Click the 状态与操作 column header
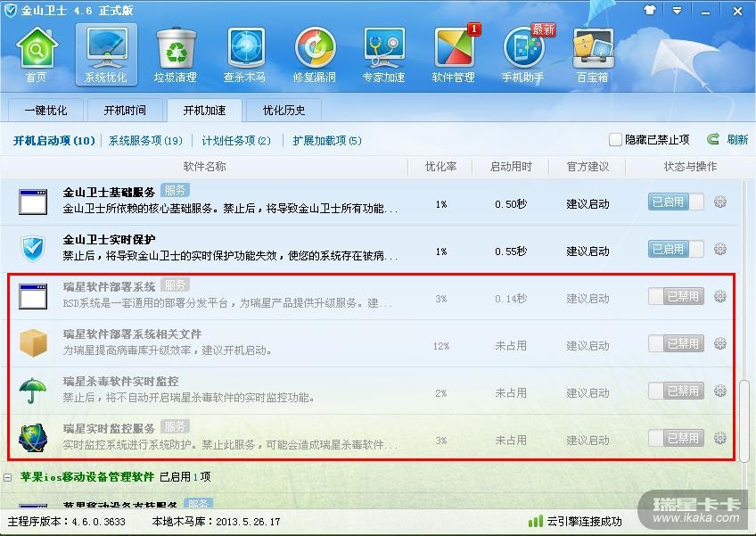 coord(690,167)
